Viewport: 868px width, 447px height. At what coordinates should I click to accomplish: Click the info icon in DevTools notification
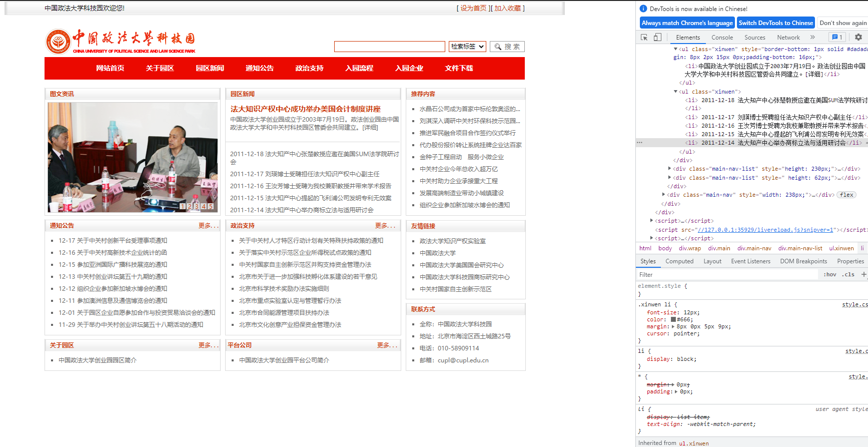click(643, 9)
